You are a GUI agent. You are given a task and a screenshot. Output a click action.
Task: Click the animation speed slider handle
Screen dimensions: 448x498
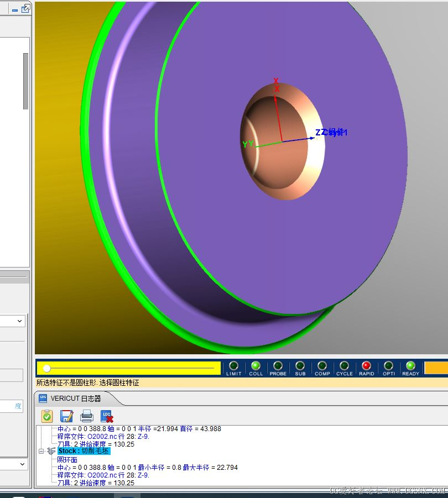tap(46, 368)
